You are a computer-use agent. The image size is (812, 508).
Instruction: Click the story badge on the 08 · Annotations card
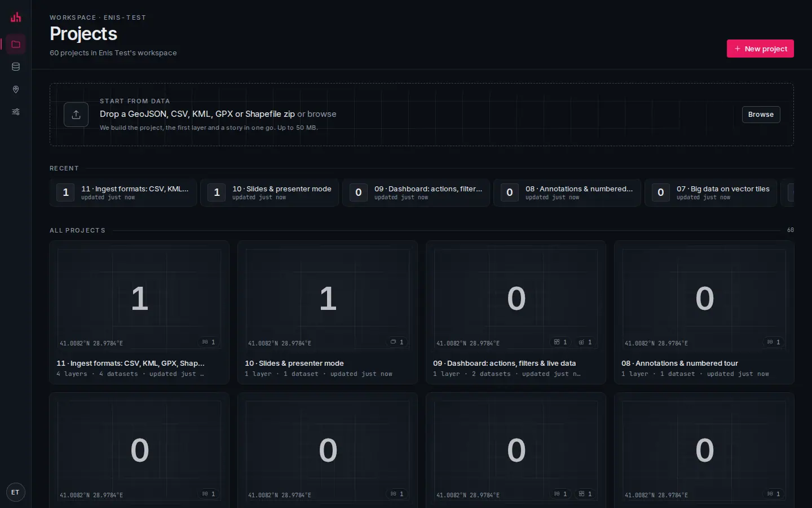point(774,342)
